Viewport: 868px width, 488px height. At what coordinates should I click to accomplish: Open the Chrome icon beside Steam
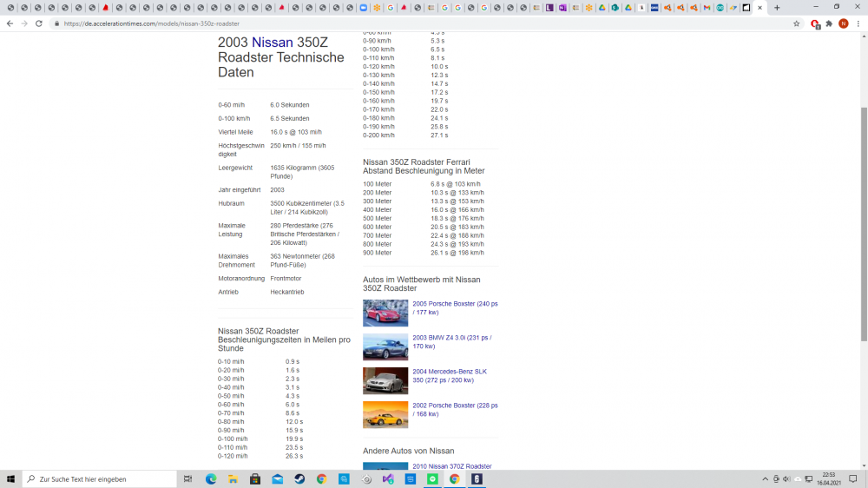(x=322, y=479)
